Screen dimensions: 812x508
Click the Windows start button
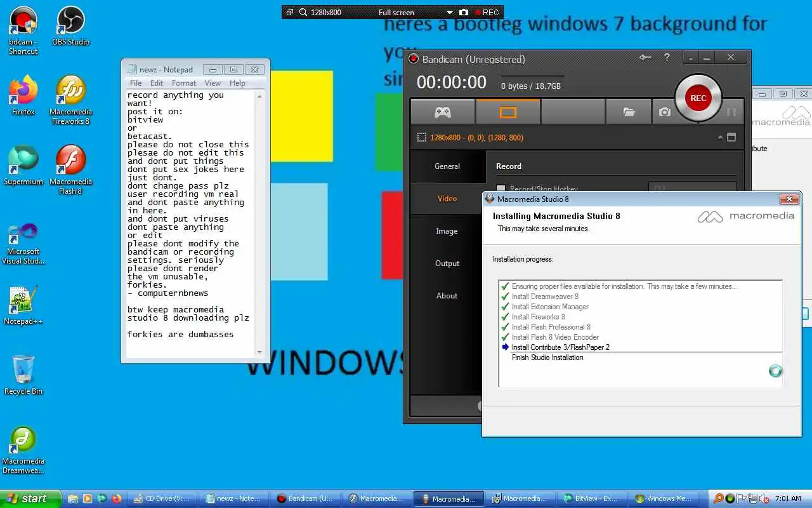tap(30, 498)
